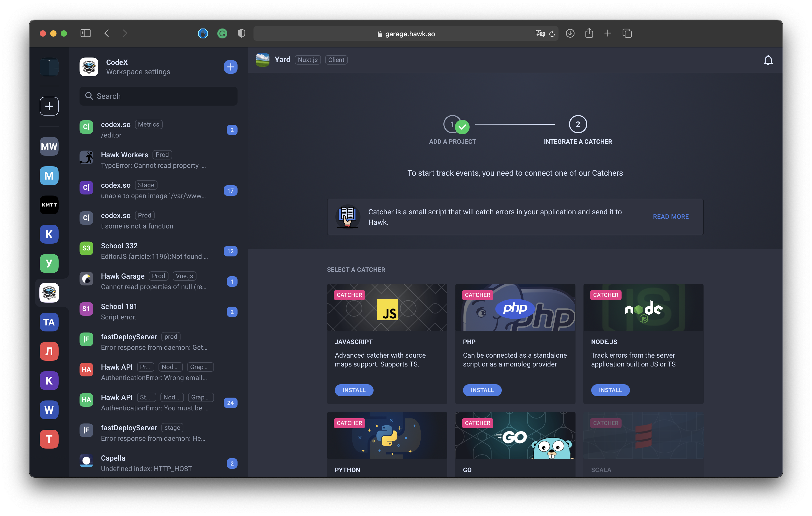The width and height of the screenshot is (812, 516).
Task: Open the School 332 project
Action: [x=158, y=251]
